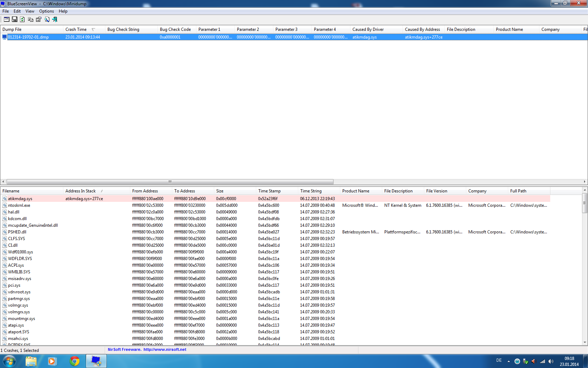The width and height of the screenshot is (588, 368).
Task: Click the upper pane horizontal scrollbar thumb
Action: pos(170,182)
